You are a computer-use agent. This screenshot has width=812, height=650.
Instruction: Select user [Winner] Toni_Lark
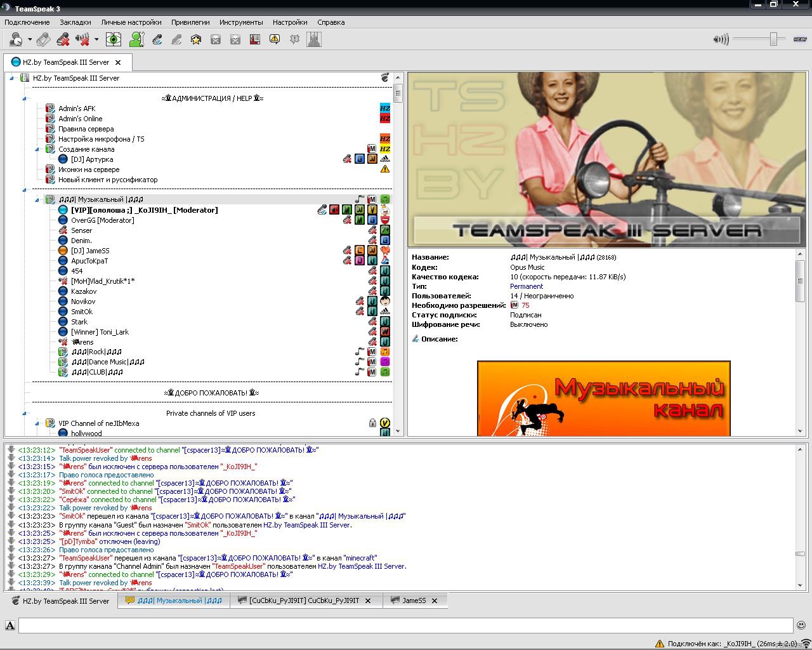pos(100,332)
